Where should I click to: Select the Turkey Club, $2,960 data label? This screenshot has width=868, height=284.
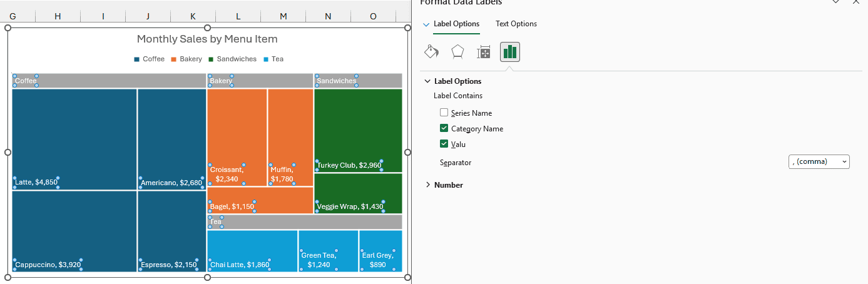point(349,165)
